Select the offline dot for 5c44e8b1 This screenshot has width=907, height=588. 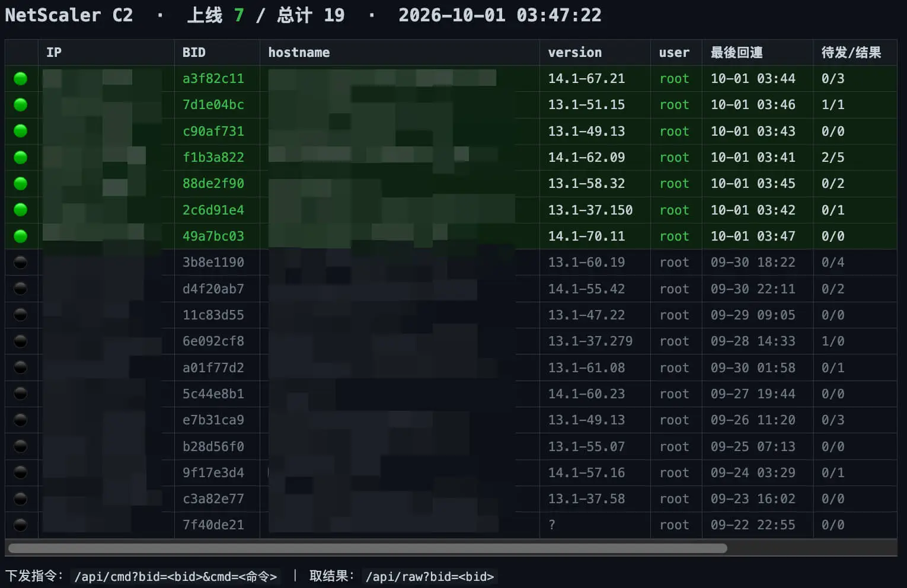(x=21, y=394)
